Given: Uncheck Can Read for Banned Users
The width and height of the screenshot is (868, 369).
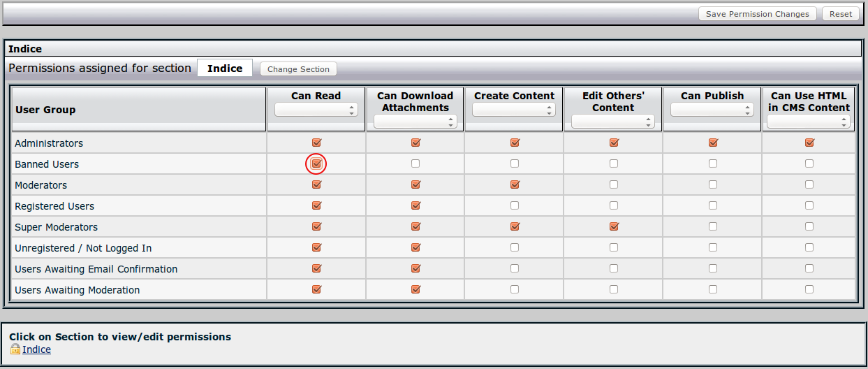Looking at the screenshot, I should pos(316,164).
